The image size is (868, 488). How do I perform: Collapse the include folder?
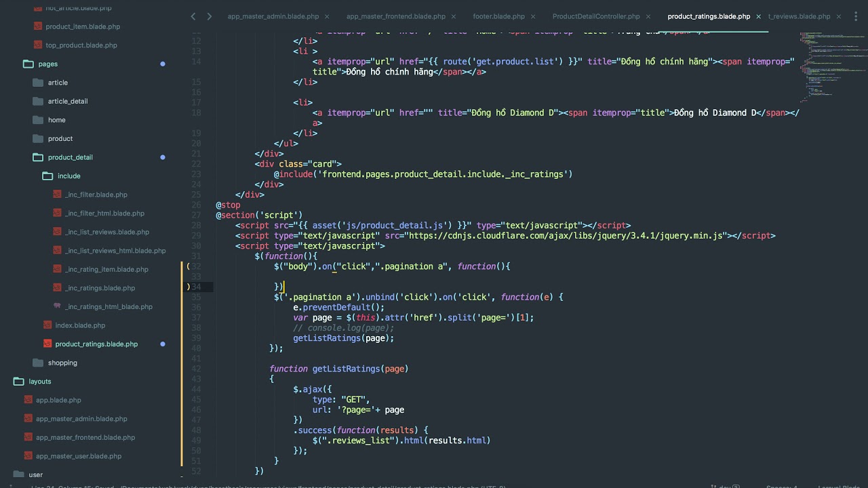coord(47,176)
